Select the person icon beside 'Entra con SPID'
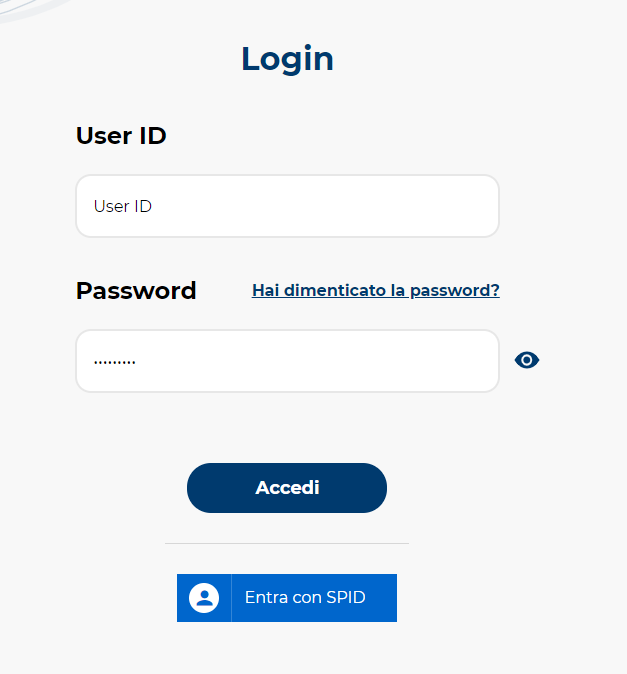 pos(204,598)
